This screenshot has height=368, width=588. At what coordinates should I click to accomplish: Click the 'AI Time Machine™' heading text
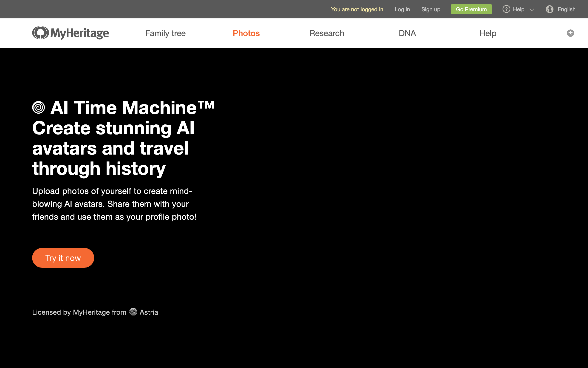coord(133,108)
